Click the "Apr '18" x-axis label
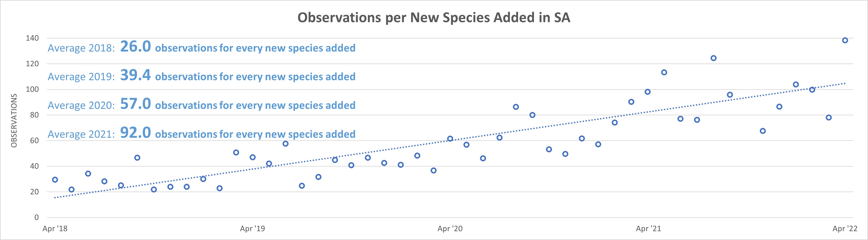The image size is (868, 240). pos(55,229)
